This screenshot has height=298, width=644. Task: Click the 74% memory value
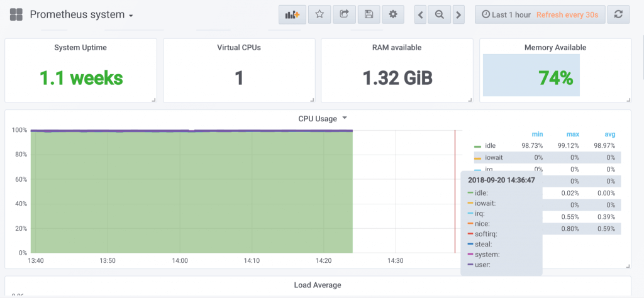[555, 77]
